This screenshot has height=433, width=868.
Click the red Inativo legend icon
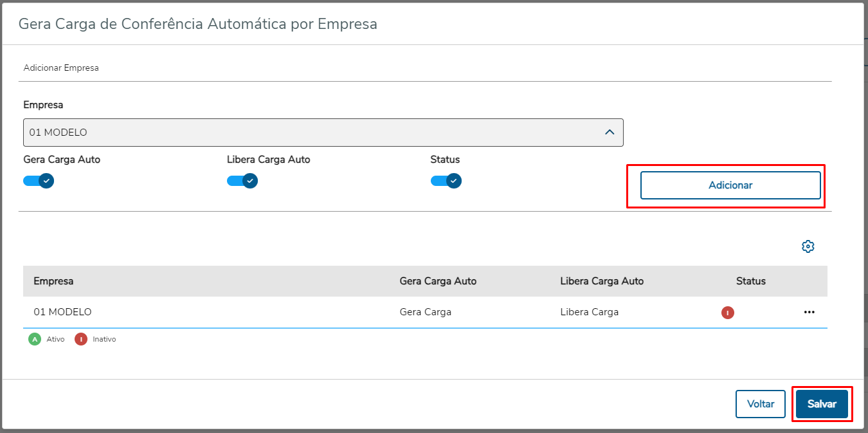(x=80, y=339)
